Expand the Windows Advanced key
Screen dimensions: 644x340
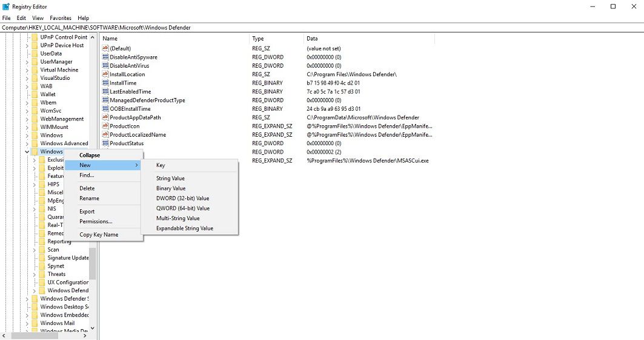pos(27,144)
